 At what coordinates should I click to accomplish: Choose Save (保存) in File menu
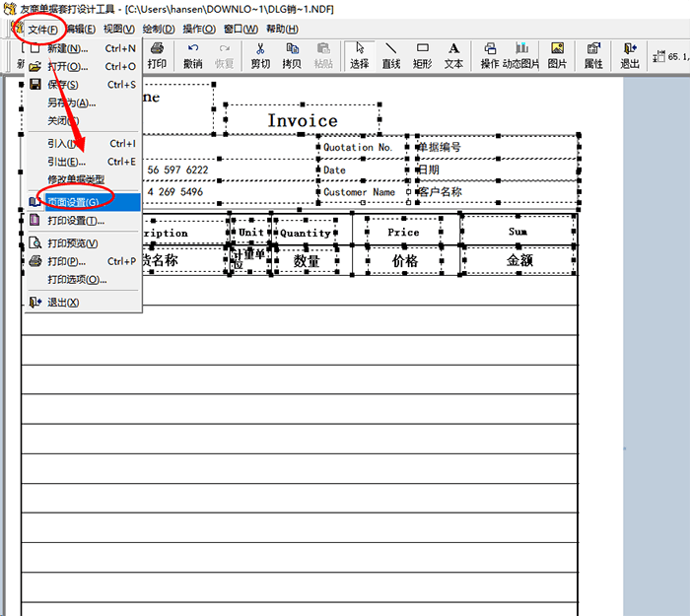point(83,85)
